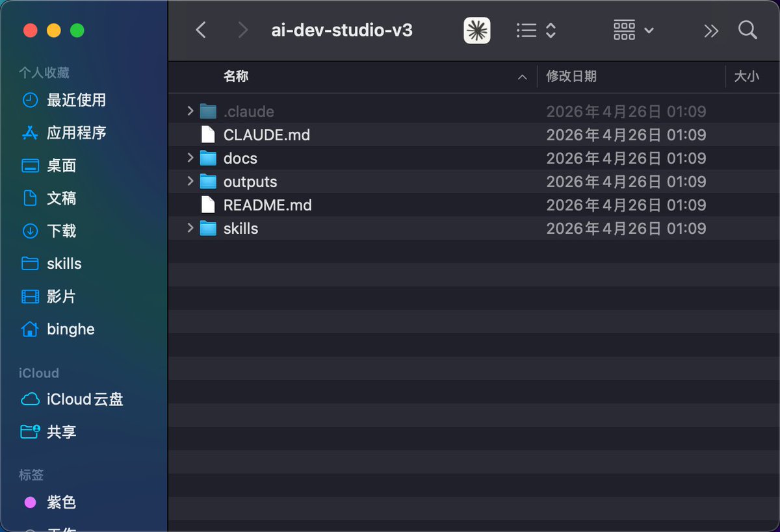The width and height of the screenshot is (780, 532).
Task: Select the README.md file row
Action: coord(474,205)
